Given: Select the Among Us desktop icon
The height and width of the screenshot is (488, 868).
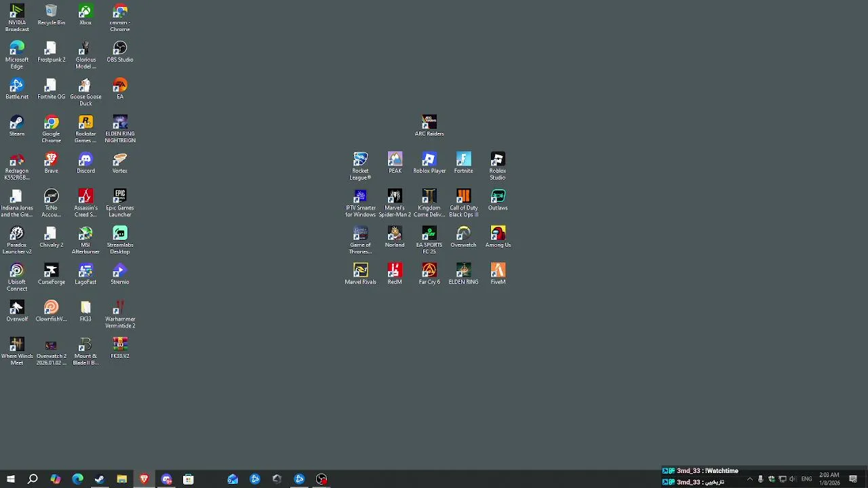Looking at the screenshot, I should (x=498, y=237).
